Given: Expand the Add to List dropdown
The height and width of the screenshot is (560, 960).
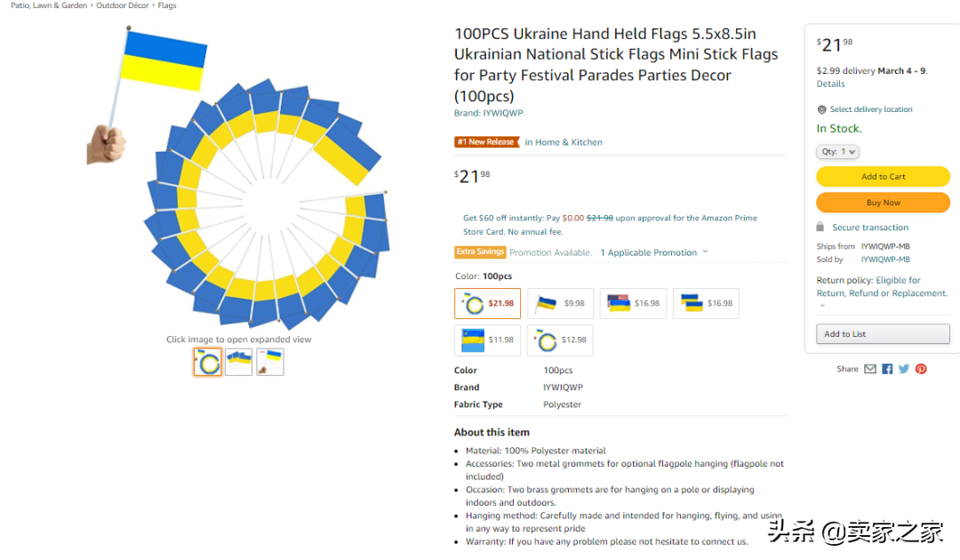Looking at the screenshot, I should [x=883, y=334].
